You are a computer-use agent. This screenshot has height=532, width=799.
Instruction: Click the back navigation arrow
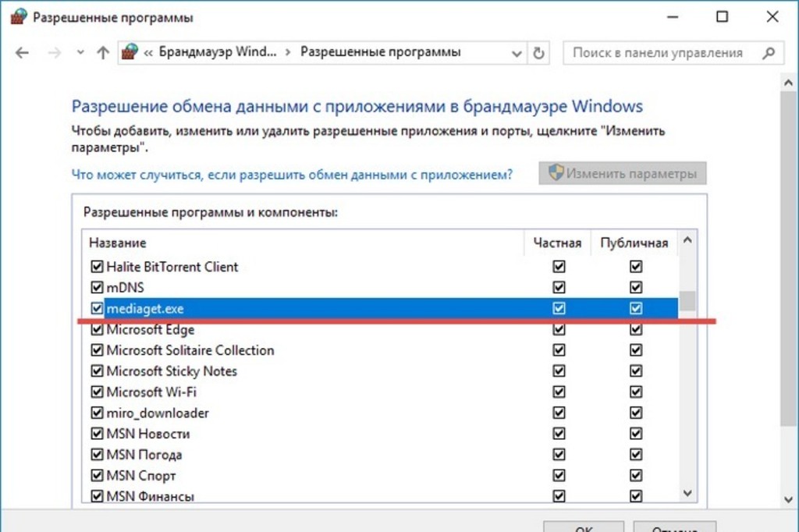[x=22, y=53]
